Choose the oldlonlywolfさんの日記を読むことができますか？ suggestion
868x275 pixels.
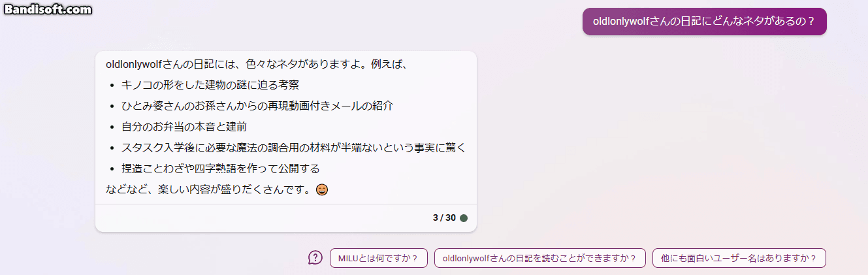[539, 258]
